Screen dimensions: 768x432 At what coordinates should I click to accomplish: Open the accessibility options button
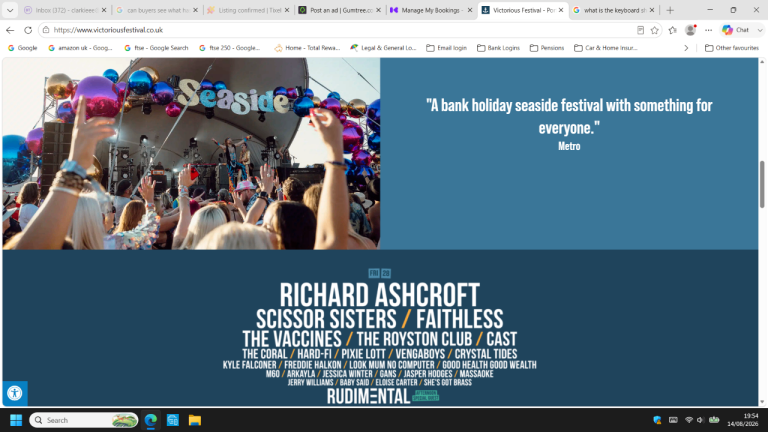[15, 393]
